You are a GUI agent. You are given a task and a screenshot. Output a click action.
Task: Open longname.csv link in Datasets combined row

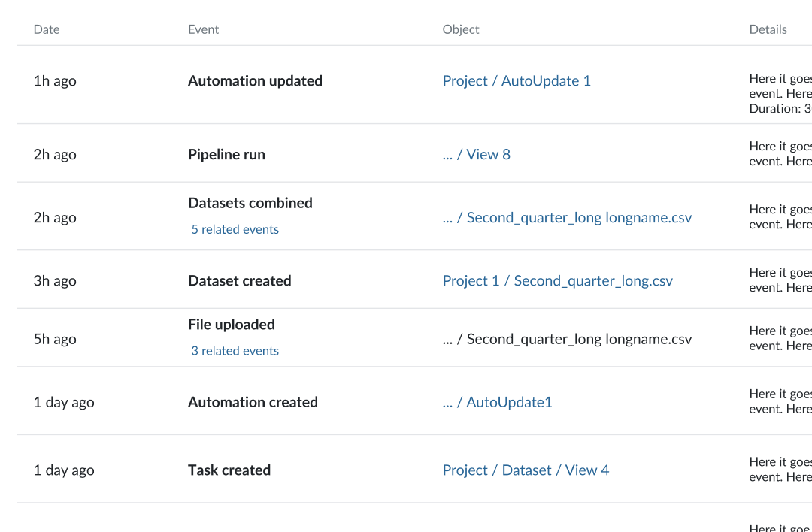(x=567, y=218)
